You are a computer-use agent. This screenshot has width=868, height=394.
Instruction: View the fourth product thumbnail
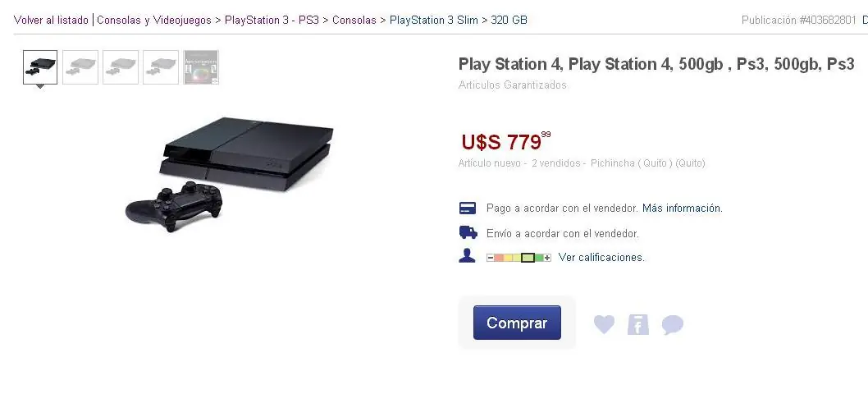tap(161, 67)
